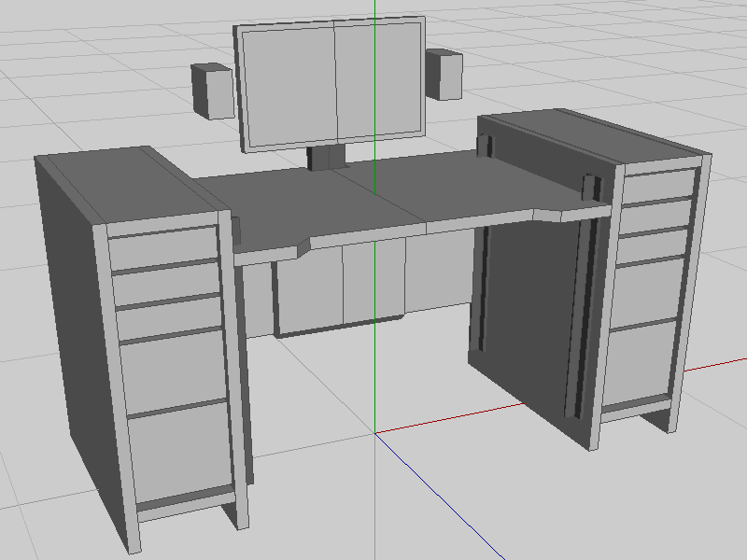The width and height of the screenshot is (747, 560).
Task: Select the bracket on the desk's right edge
Action: [590, 188]
